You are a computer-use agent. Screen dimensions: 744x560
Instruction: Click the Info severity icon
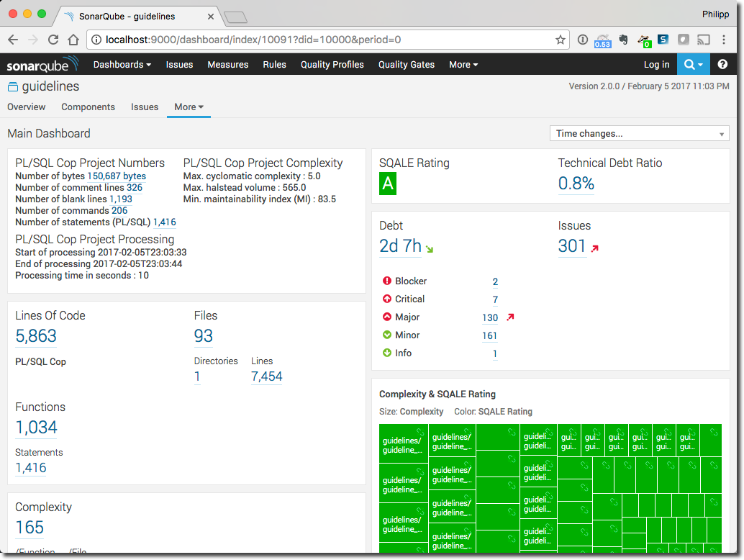pos(386,353)
